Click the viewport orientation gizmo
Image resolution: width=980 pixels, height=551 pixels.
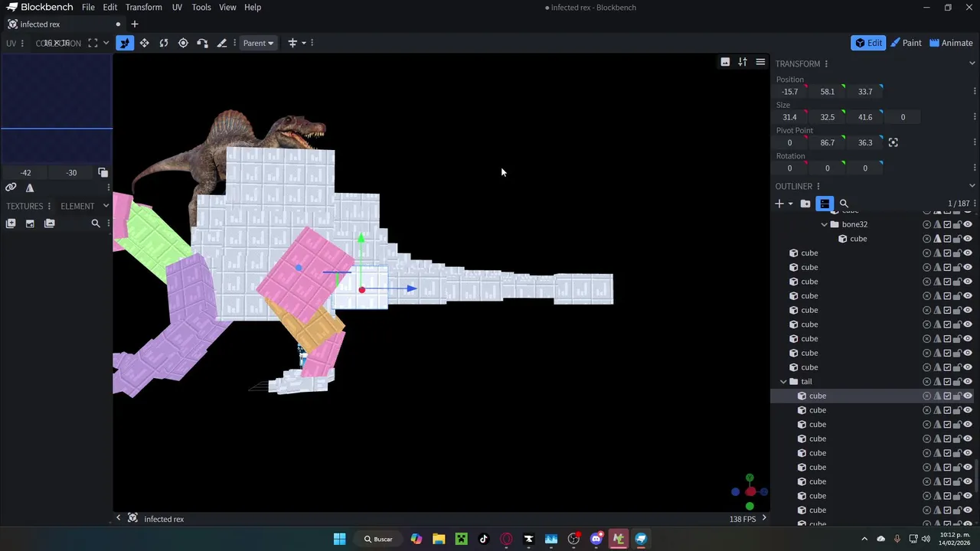tap(750, 492)
